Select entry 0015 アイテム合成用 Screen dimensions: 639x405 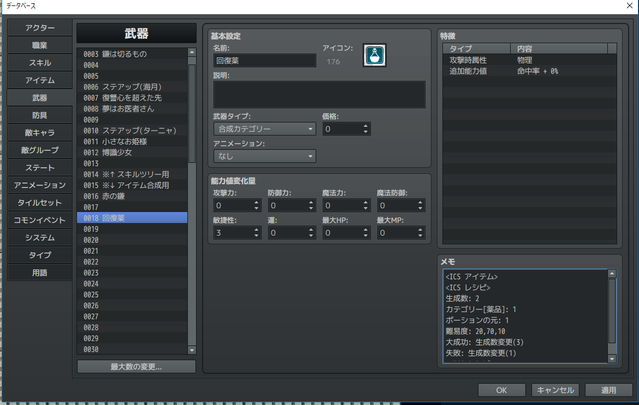tap(132, 185)
